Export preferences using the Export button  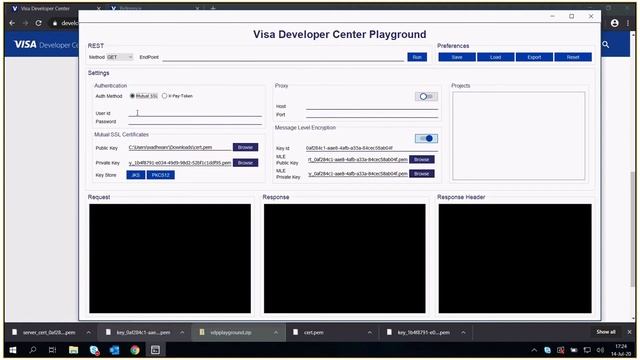click(534, 57)
